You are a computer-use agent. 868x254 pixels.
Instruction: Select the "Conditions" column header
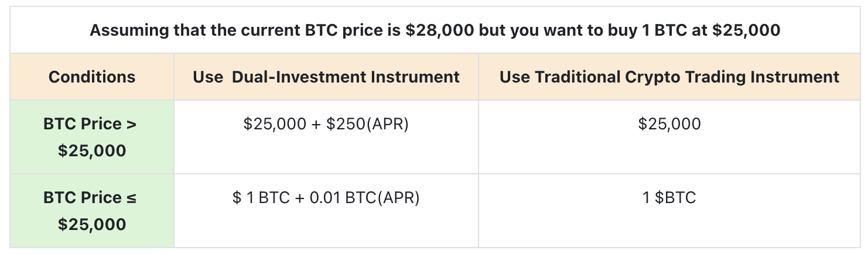tap(92, 77)
